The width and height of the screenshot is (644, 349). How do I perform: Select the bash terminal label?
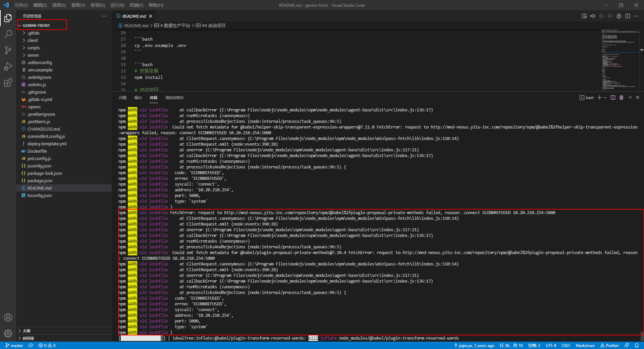pyautogui.click(x=587, y=98)
